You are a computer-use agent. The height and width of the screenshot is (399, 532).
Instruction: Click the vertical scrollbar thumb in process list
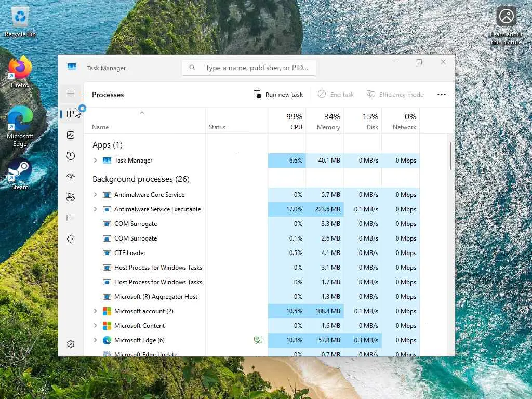click(451, 156)
